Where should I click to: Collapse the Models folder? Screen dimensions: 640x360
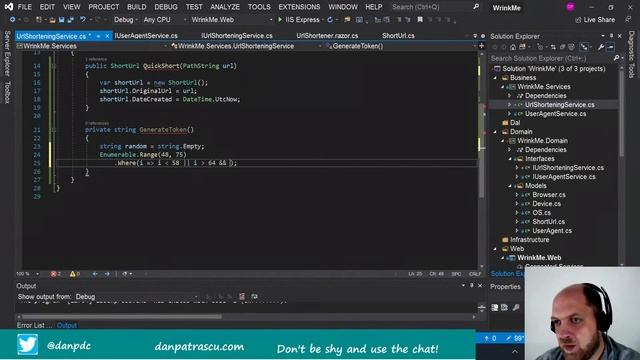coord(510,186)
